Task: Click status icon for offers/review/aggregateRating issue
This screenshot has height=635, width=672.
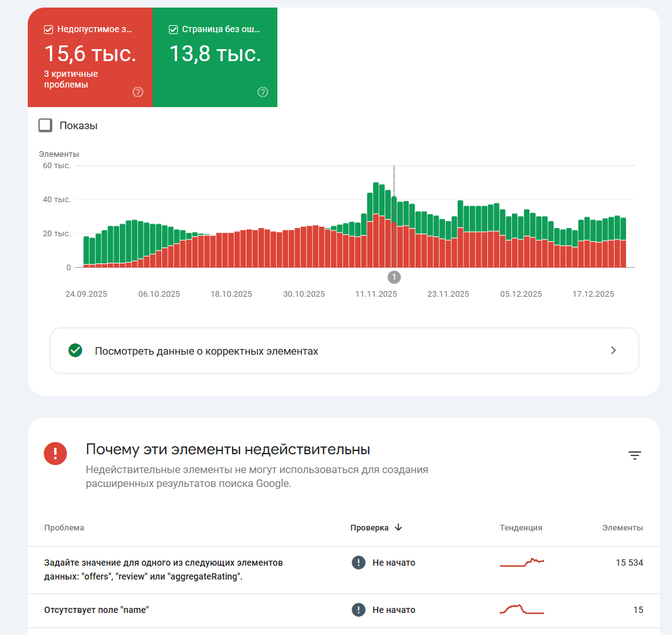Action: [x=358, y=562]
